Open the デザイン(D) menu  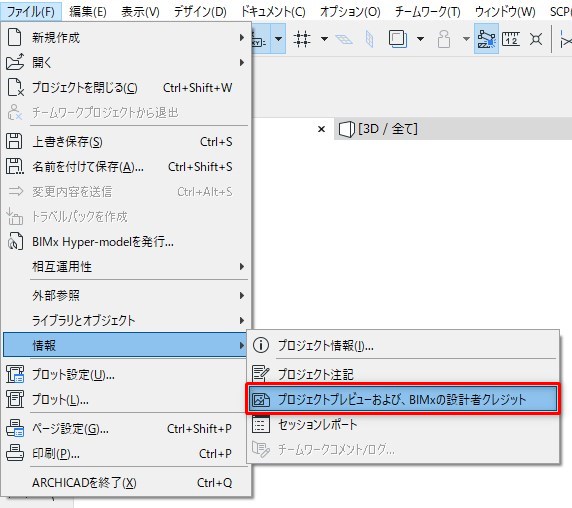tap(200, 12)
